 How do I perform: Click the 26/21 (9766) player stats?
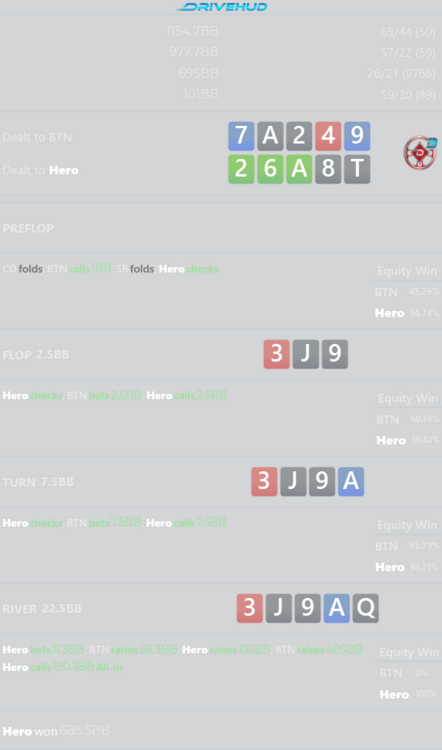click(x=401, y=74)
